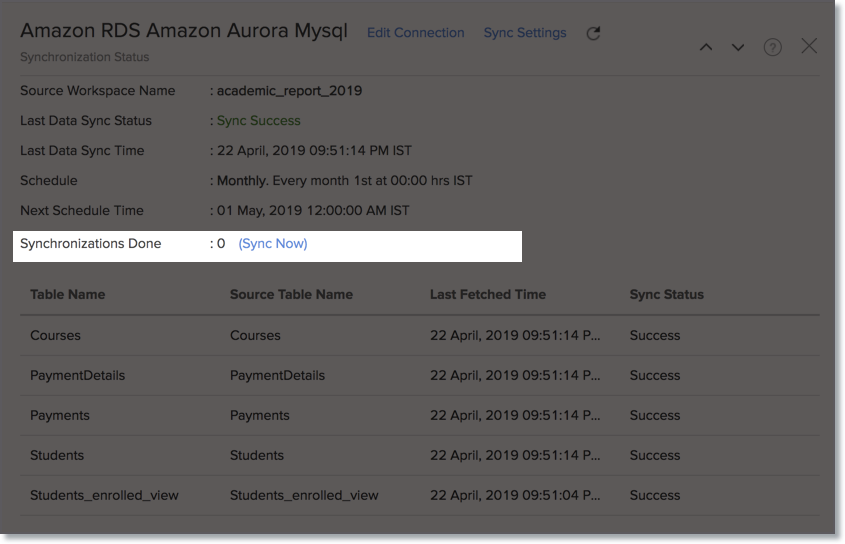Go to previous item using up chevron
The image size is (845, 544).
(x=706, y=47)
